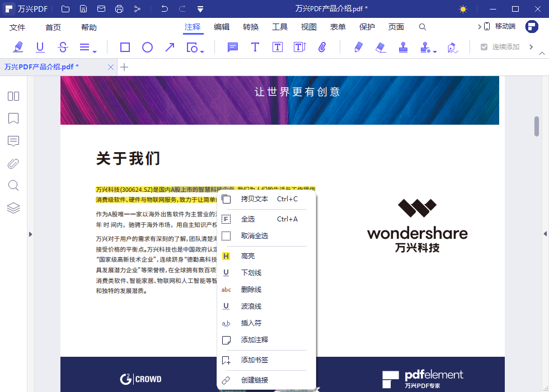The width and height of the screenshot is (549, 392).
Task: Open the bookmarks panel in left sidebar
Action: point(13,119)
